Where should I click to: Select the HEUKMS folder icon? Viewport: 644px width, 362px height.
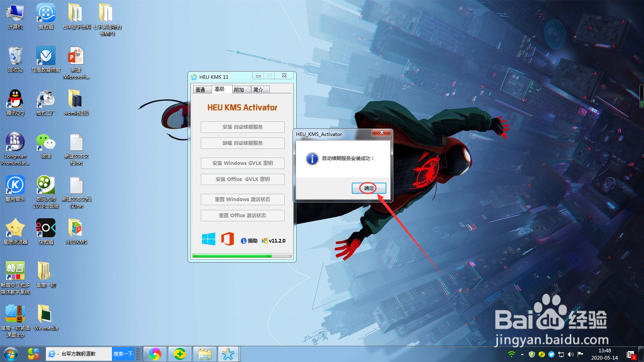point(76,232)
